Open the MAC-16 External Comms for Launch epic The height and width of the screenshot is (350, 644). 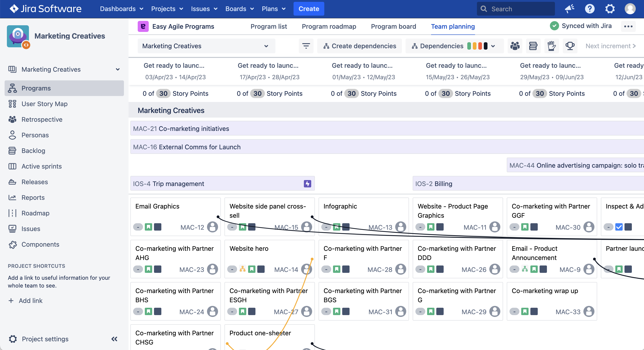(387, 147)
